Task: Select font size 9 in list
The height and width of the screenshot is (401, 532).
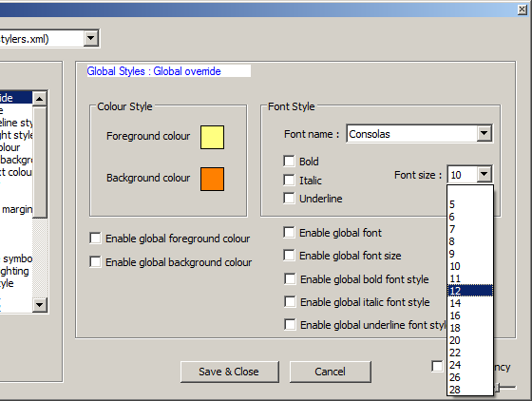Action: [x=470, y=254]
